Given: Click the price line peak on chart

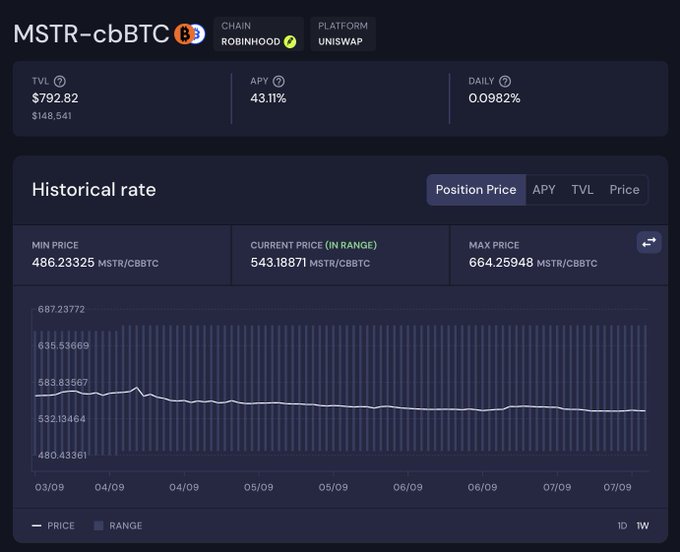Looking at the screenshot, I should point(137,387).
